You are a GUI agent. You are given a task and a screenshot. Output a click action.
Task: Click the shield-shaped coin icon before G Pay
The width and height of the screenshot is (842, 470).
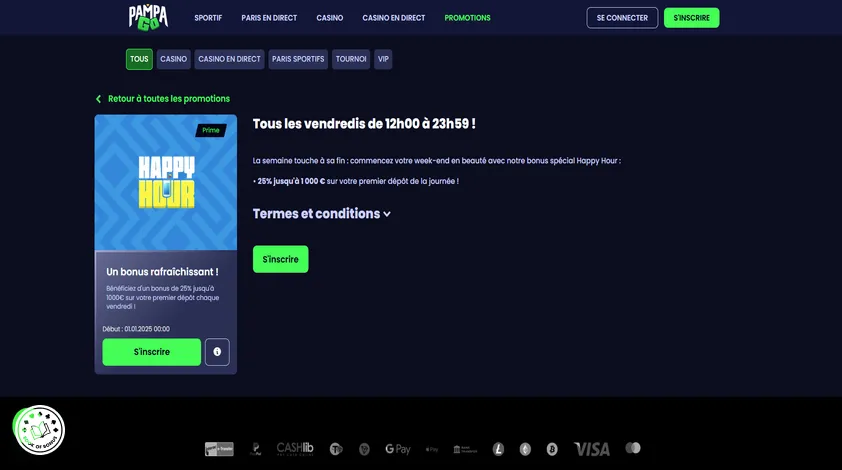coord(364,449)
